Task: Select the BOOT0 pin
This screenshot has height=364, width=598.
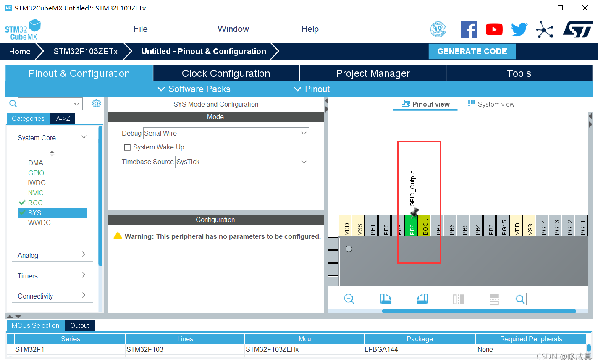Action: [424, 225]
